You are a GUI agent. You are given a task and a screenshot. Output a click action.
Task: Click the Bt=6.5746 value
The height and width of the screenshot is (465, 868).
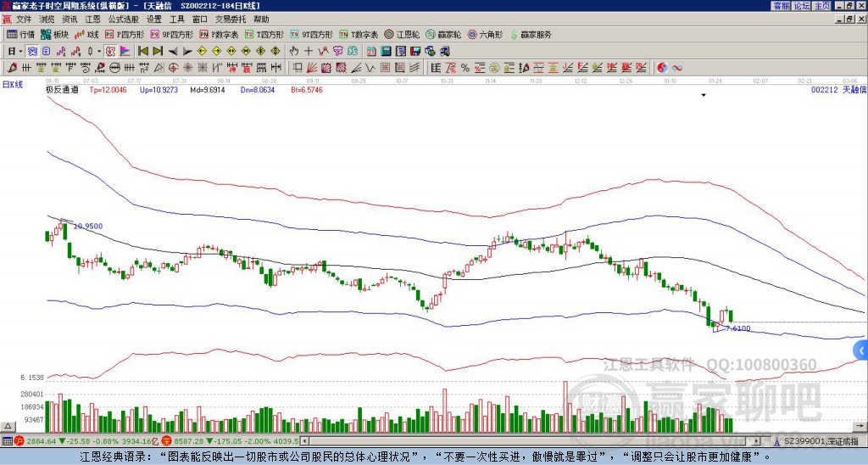[x=307, y=90]
